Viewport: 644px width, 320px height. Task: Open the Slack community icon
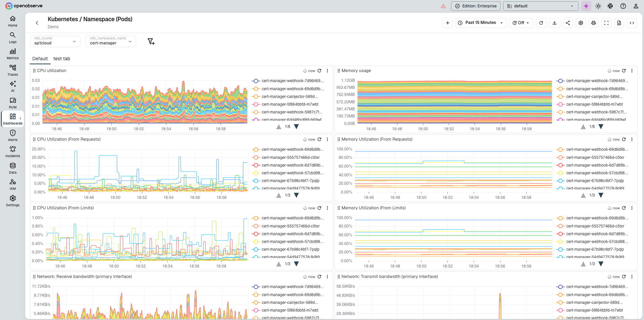pos(610,6)
